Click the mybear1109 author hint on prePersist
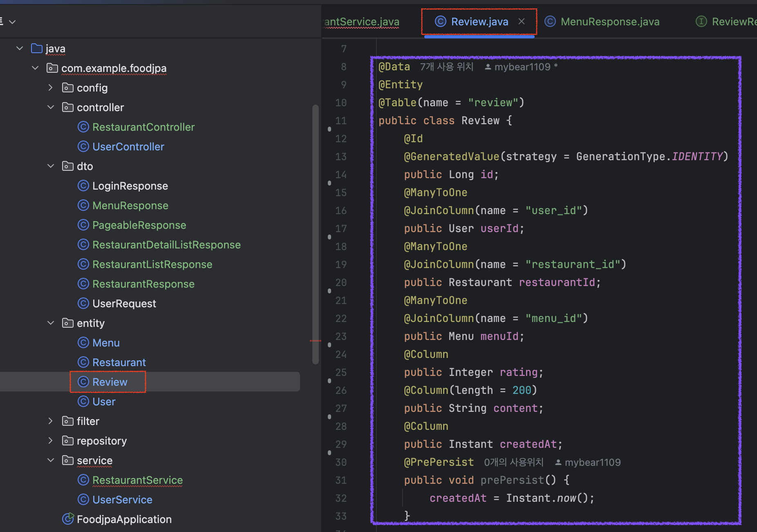757x532 pixels. coord(588,462)
